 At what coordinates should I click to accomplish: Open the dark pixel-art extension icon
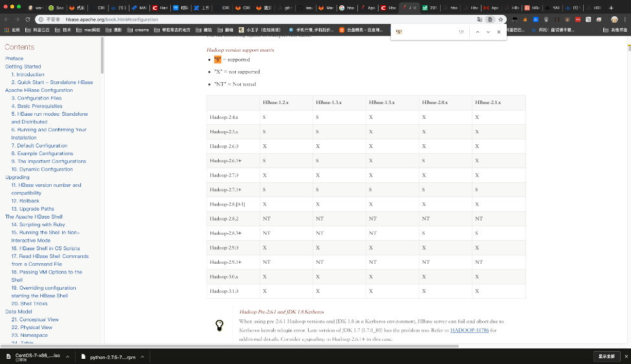pyautogui.click(x=515, y=19)
